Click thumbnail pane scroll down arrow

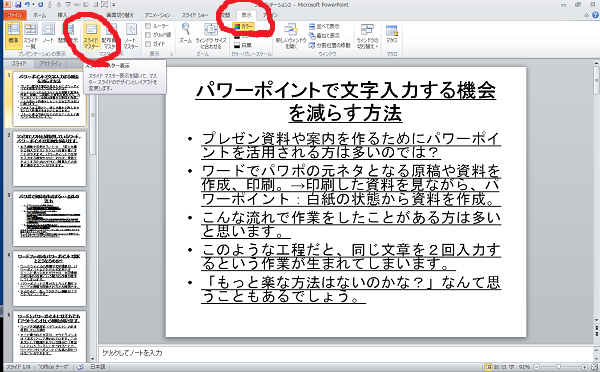[x=92, y=359]
